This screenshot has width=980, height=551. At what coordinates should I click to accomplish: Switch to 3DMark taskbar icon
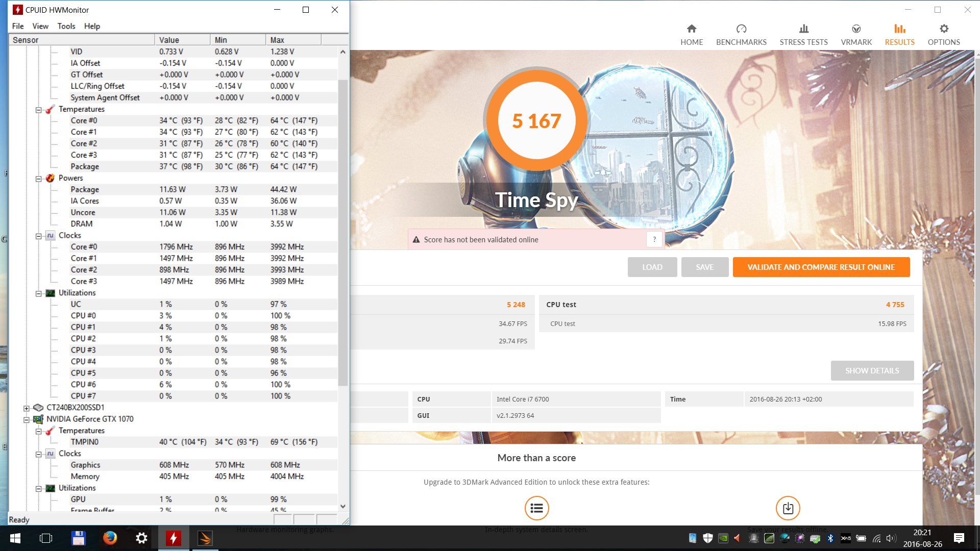click(205, 538)
